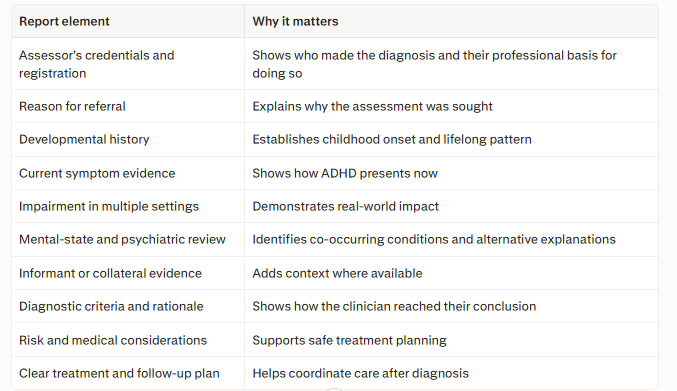
Task: Click 'Supports safe treatment planning' text
Action: click(x=349, y=340)
